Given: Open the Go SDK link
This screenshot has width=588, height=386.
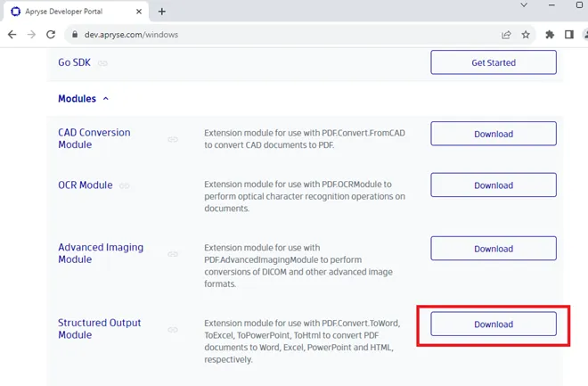Looking at the screenshot, I should 74,62.
